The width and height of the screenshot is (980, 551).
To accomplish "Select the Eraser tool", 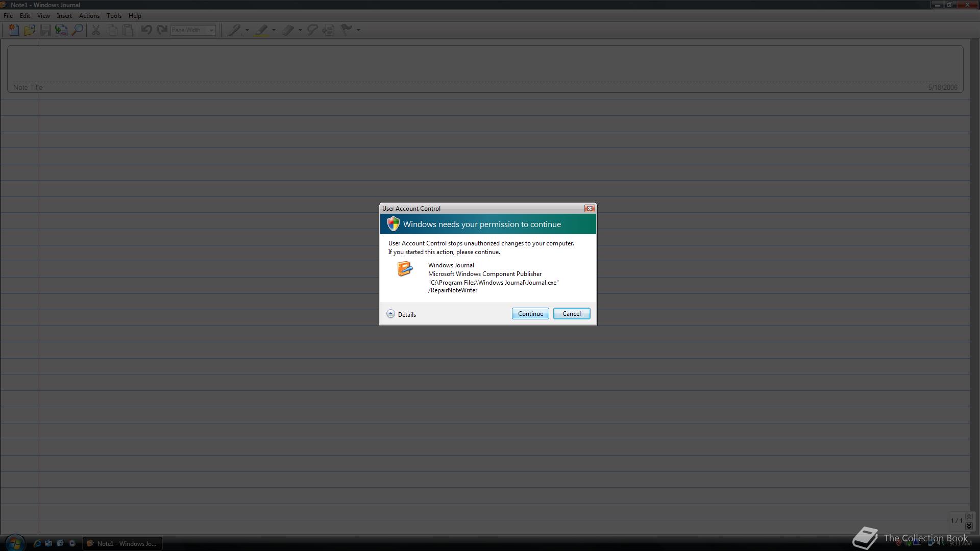I will click(x=288, y=30).
